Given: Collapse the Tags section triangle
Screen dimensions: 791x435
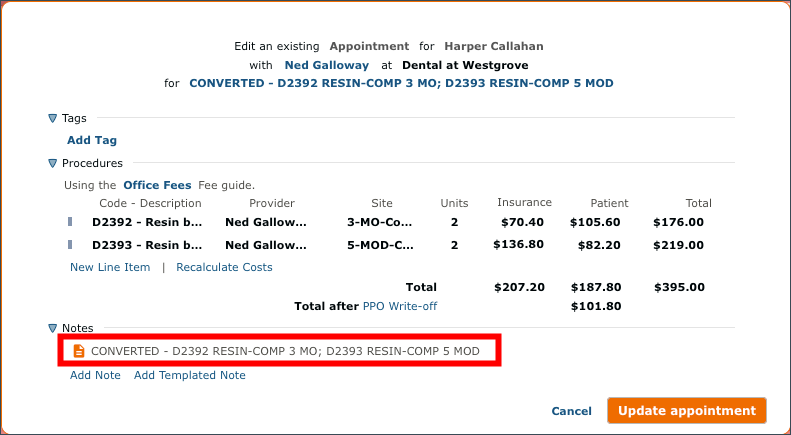Looking at the screenshot, I should tap(52, 119).
